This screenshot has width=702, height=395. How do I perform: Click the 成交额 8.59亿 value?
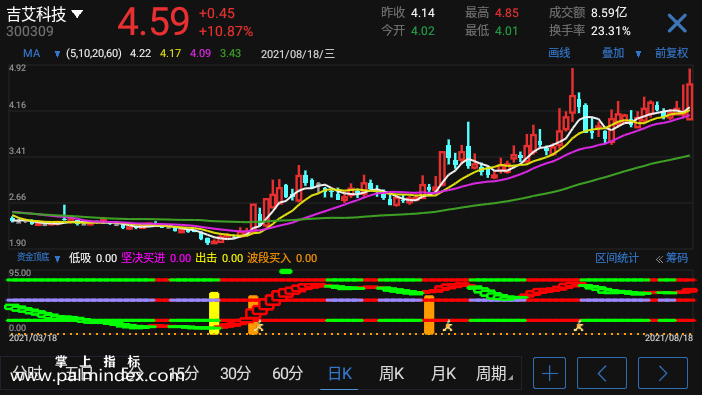pyautogui.click(x=608, y=13)
